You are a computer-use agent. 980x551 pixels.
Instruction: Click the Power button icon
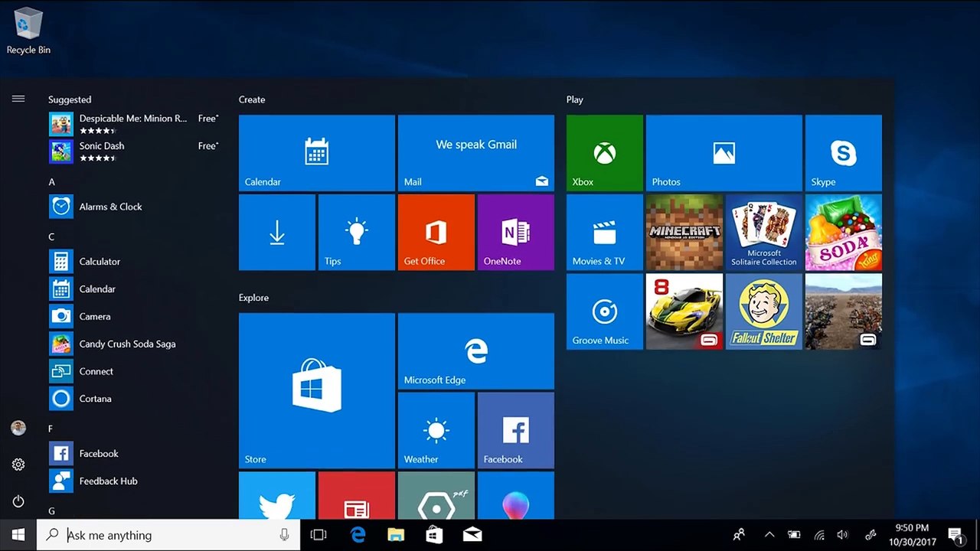tap(18, 501)
